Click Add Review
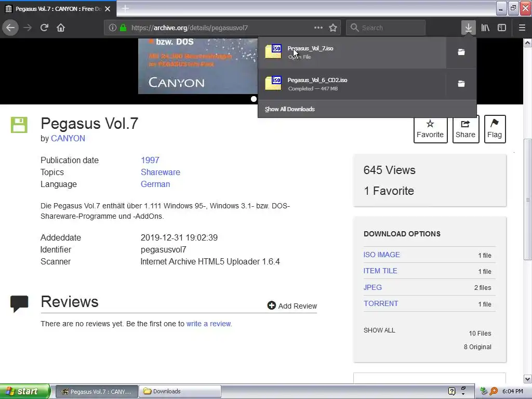The image size is (532, 399). (292, 305)
